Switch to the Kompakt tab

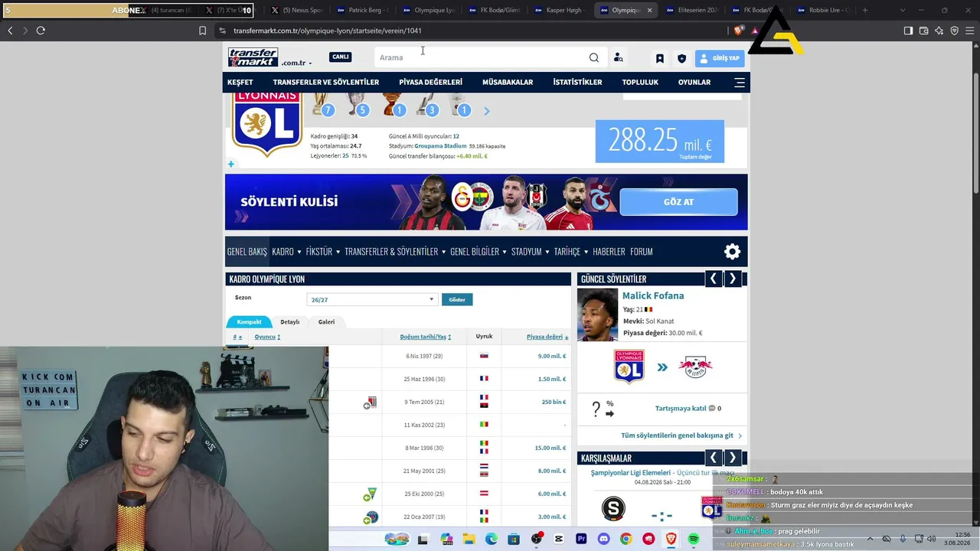point(250,321)
